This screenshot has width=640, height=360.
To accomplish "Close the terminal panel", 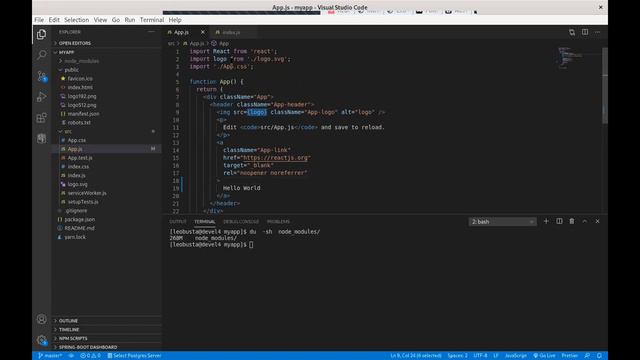I will 598,221.
